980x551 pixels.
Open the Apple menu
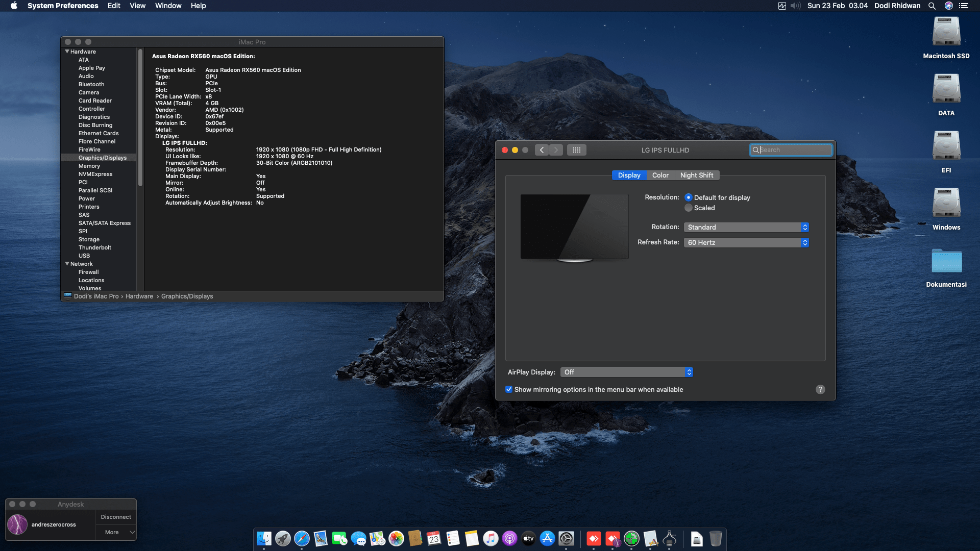point(14,6)
